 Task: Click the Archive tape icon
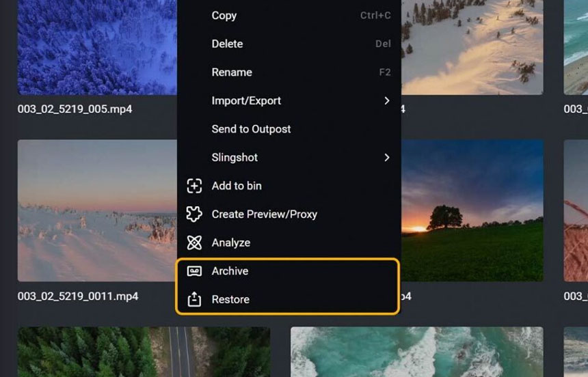pos(194,271)
